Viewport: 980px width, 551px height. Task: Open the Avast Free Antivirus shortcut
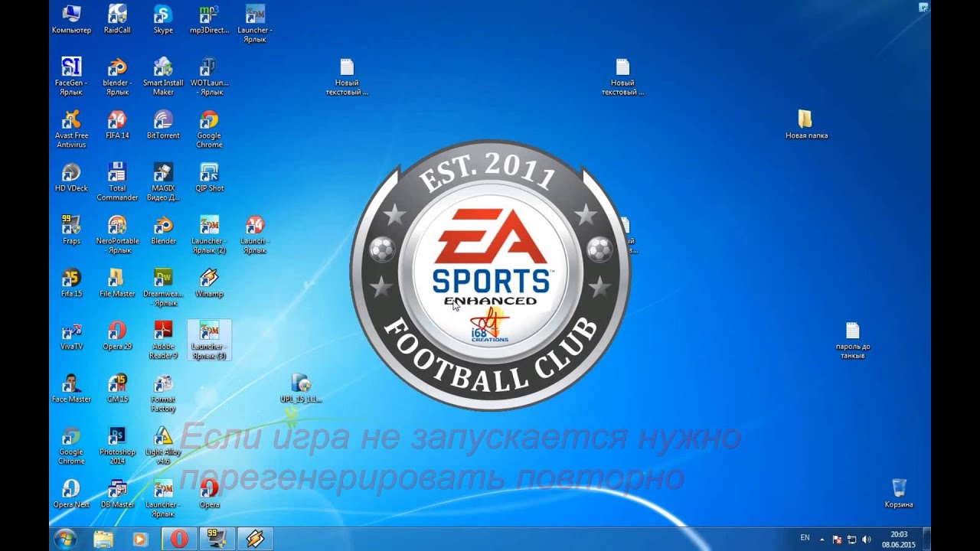[x=71, y=129]
